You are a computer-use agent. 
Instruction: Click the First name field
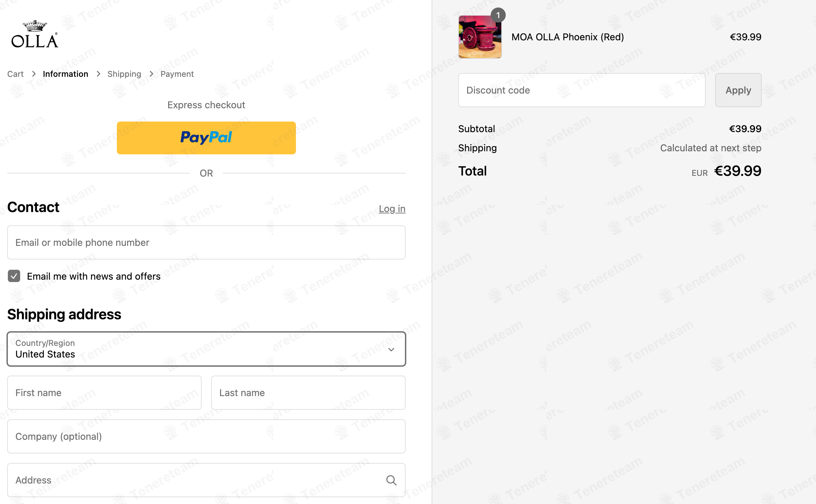104,393
